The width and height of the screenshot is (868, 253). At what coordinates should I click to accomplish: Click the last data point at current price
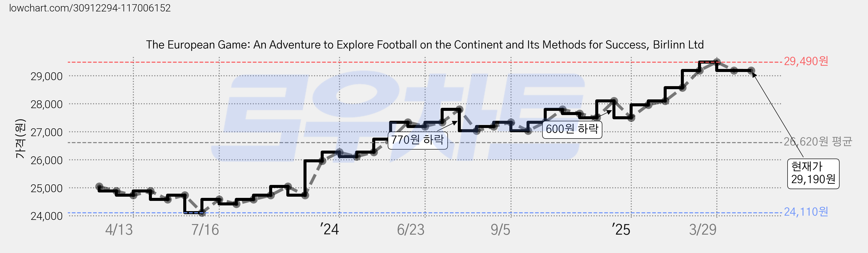click(751, 71)
